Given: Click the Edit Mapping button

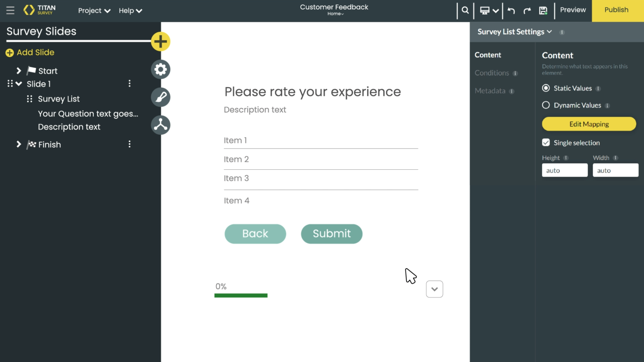Looking at the screenshot, I should coord(589,124).
